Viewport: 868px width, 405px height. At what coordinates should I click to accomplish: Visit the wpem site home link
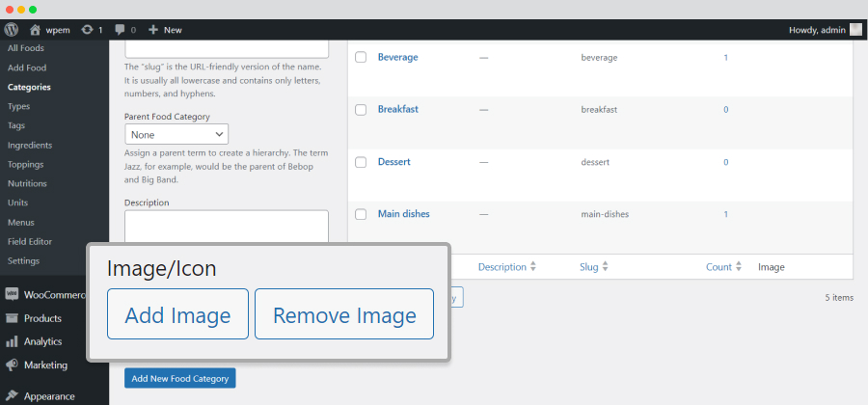click(x=50, y=30)
